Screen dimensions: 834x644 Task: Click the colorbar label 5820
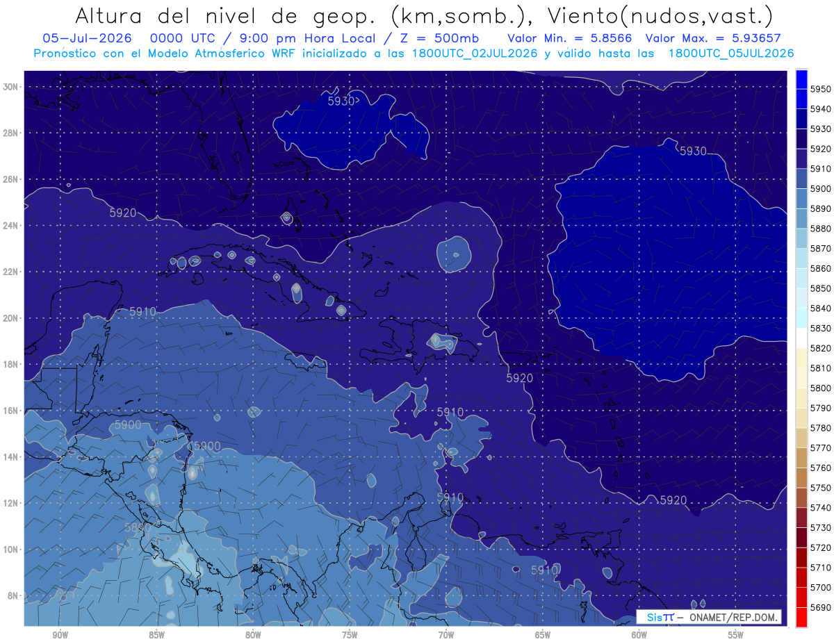[x=820, y=348]
